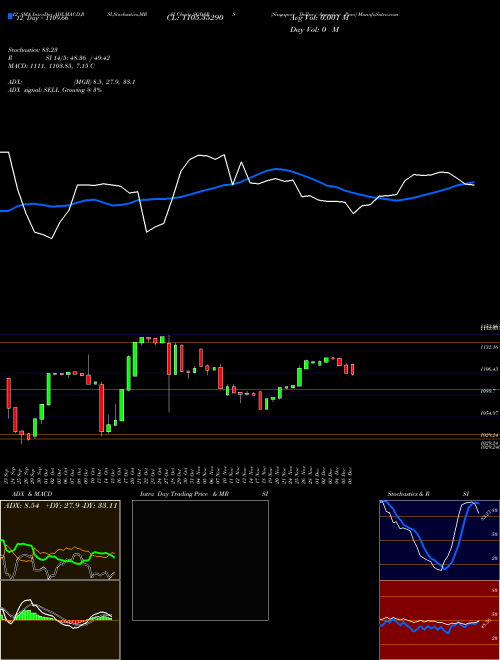Click the 'Stochastics: 83.23' reading
The width and height of the screenshot is (500, 660).
pos(33,50)
